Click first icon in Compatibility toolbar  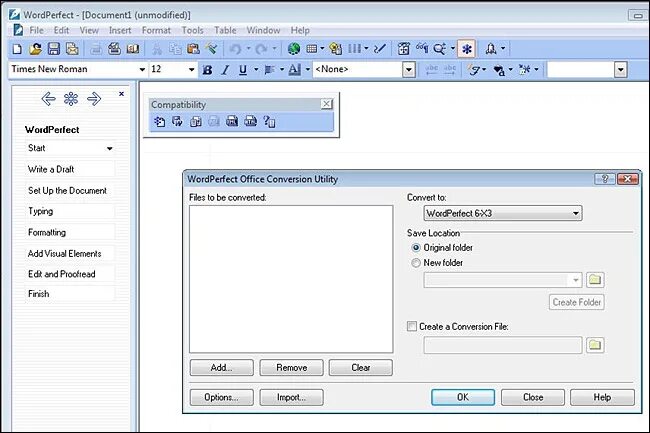(160, 121)
